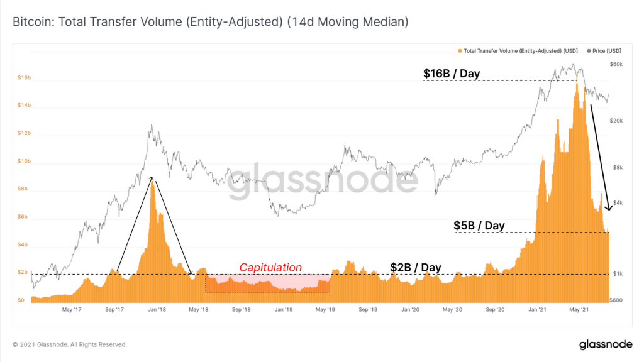Click the May '17 x-axis tick label
This screenshot has height=362, width=644.
tap(72, 309)
